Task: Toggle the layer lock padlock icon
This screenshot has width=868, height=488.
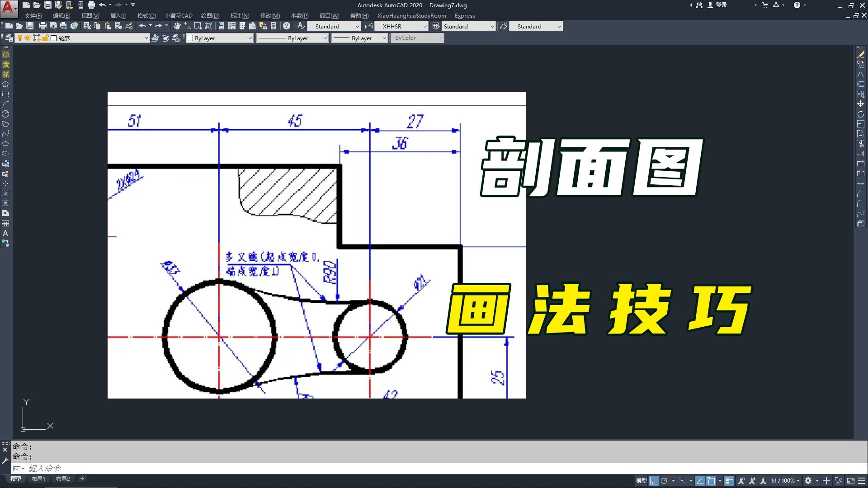Action: coord(46,38)
